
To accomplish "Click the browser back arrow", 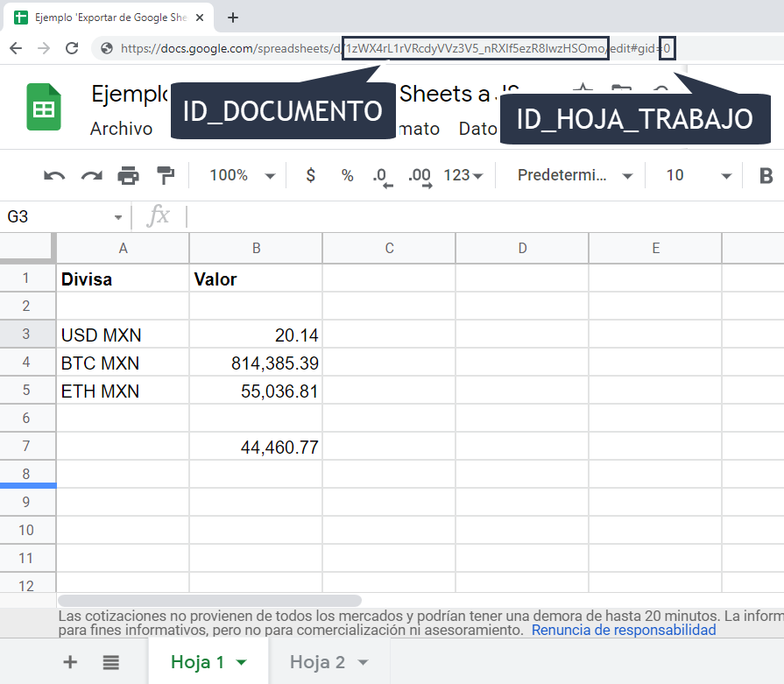I will [16, 48].
